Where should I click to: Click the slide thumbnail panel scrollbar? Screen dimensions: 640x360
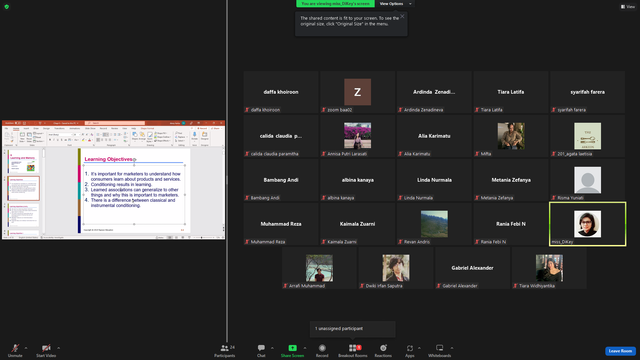coord(43,192)
